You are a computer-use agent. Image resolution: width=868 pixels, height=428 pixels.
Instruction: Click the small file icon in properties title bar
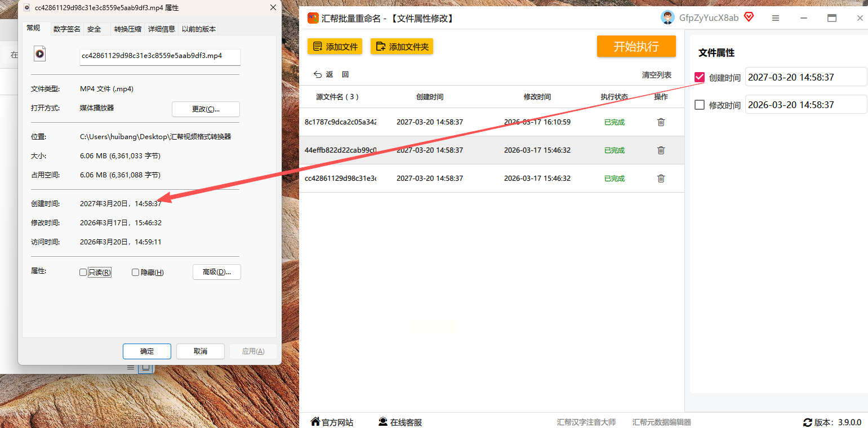[x=27, y=7]
